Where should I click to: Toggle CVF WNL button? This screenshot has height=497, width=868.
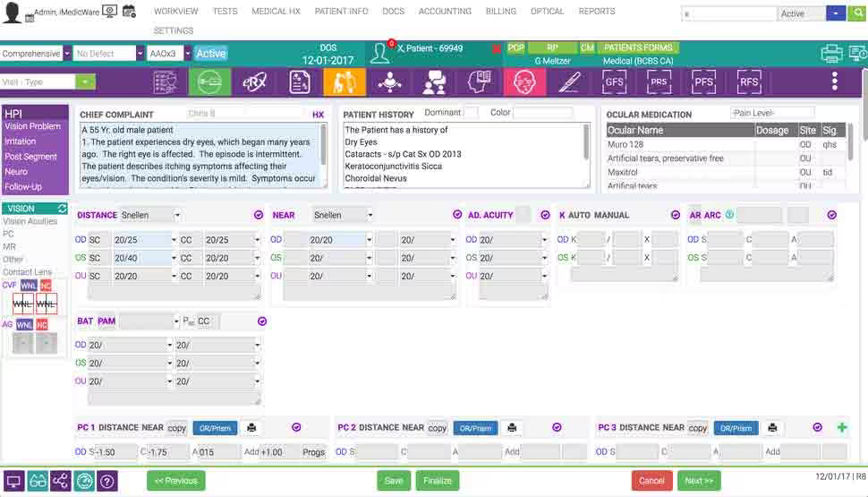(29, 286)
